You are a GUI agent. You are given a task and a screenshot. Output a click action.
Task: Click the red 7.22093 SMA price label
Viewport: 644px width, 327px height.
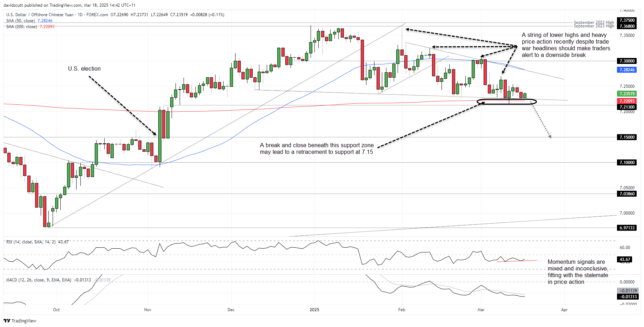(x=627, y=101)
